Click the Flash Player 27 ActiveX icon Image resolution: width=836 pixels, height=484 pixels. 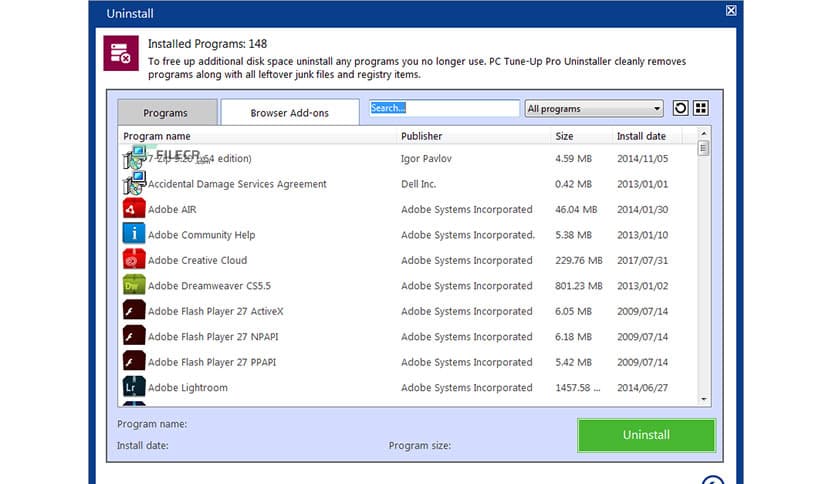134,311
